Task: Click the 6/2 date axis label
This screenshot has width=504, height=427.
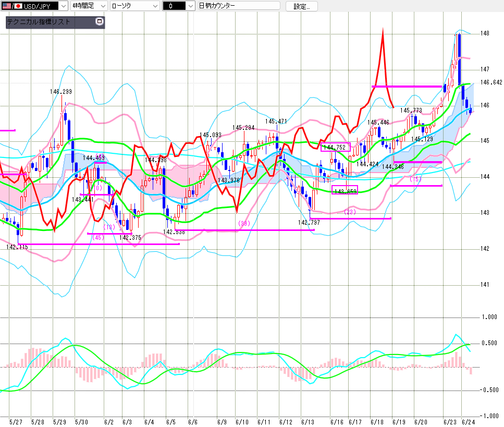Action: click(108, 422)
